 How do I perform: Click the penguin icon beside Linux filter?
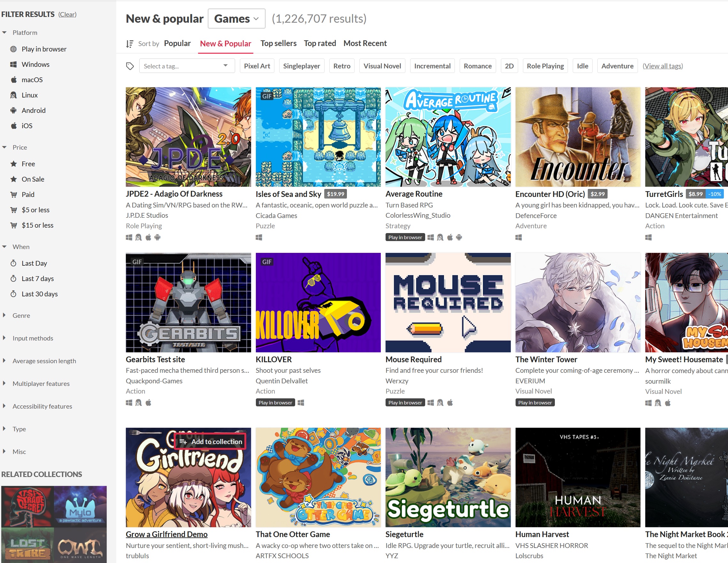tap(13, 95)
